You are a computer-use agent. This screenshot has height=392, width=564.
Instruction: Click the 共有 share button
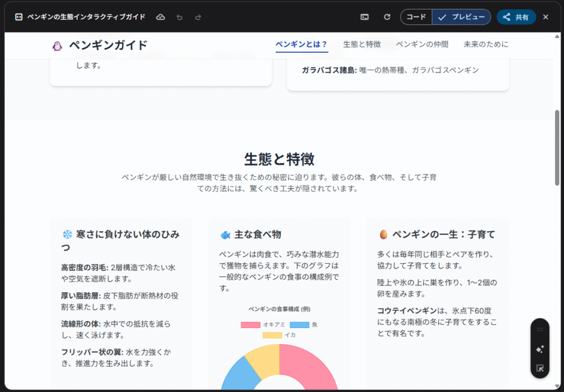tap(516, 17)
